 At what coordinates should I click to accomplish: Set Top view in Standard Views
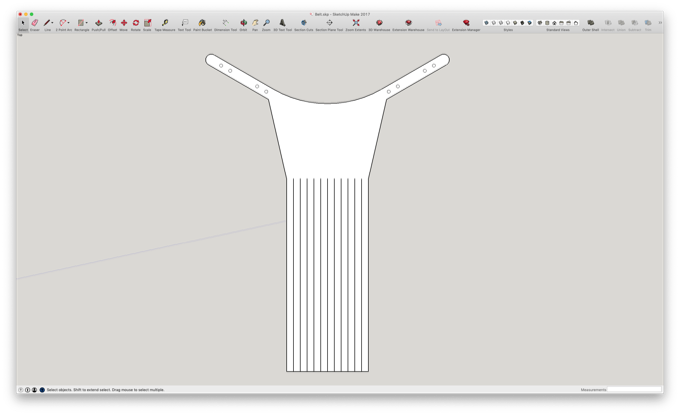547,23
